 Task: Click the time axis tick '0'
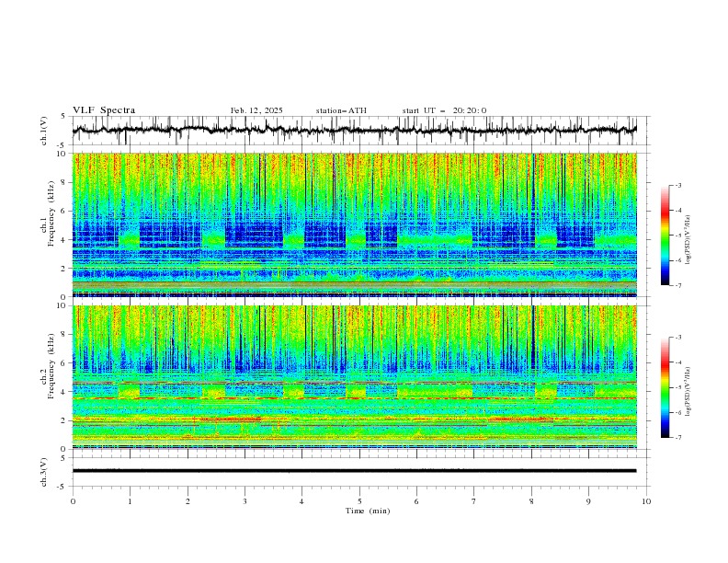point(73,501)
